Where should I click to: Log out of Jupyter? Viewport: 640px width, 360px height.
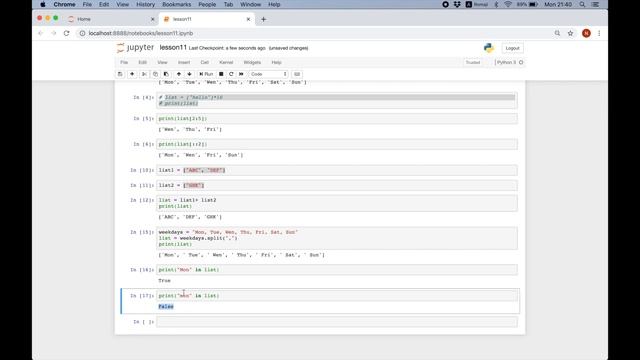tap(512, 48)
